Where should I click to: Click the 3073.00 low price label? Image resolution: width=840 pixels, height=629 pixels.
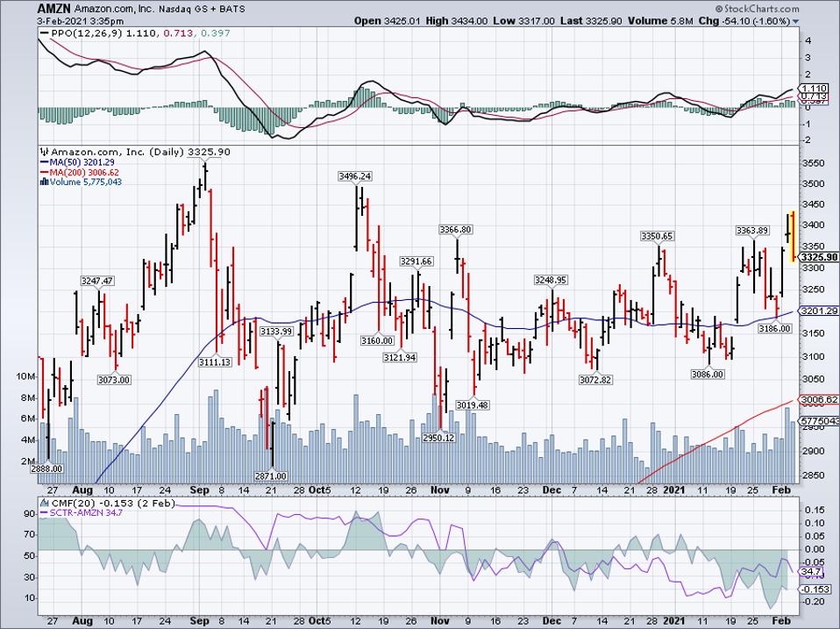(114, 380)
